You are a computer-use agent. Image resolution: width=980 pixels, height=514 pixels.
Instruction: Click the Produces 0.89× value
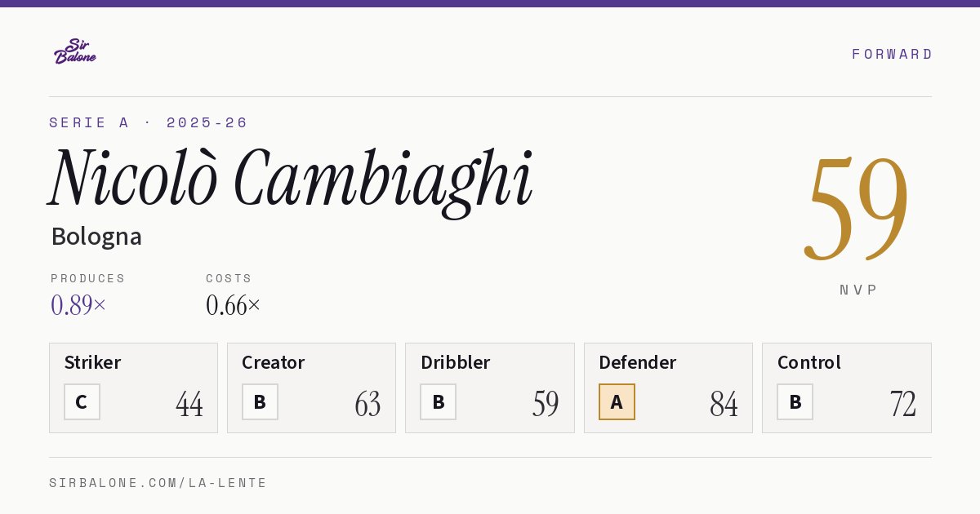coord(78,305)
